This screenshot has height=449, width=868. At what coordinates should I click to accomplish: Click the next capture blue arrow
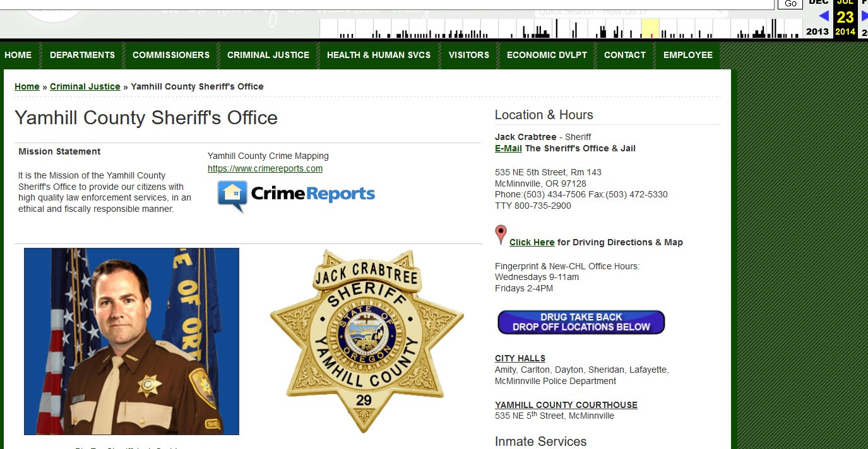tap(864, 16)
